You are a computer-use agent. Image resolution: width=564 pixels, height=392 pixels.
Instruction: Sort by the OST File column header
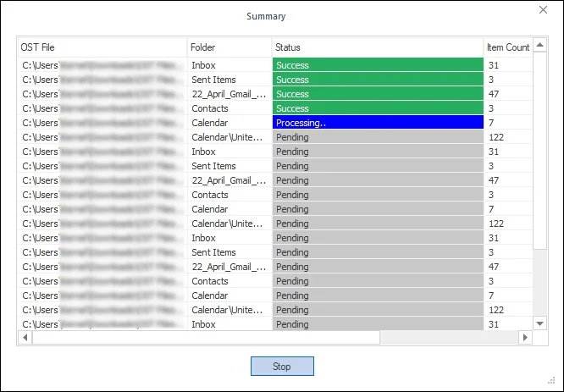tap(102, 47)
